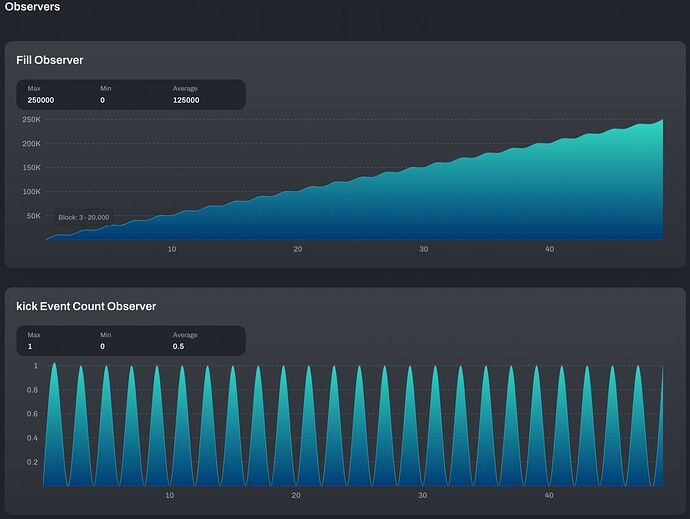Click x-axis tick 40 in kick Event Count chart
The width and height of the screenshot is (690, 519).
tap(549, 496)
